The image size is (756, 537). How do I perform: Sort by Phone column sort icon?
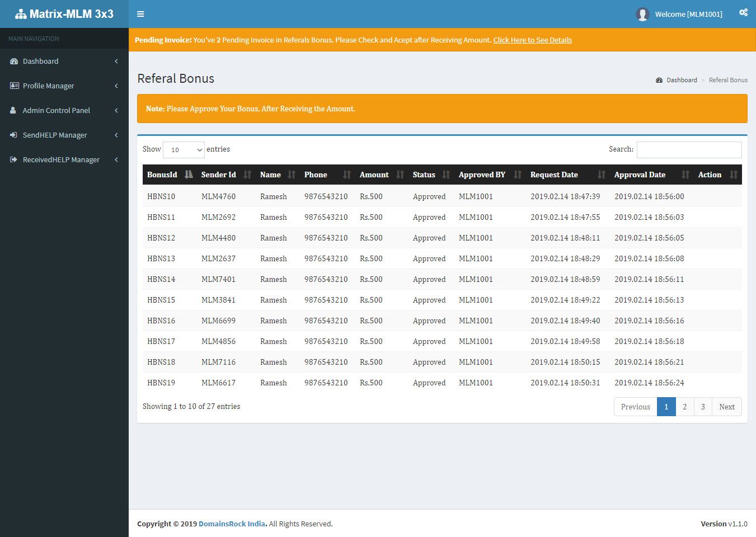point(347,175)
